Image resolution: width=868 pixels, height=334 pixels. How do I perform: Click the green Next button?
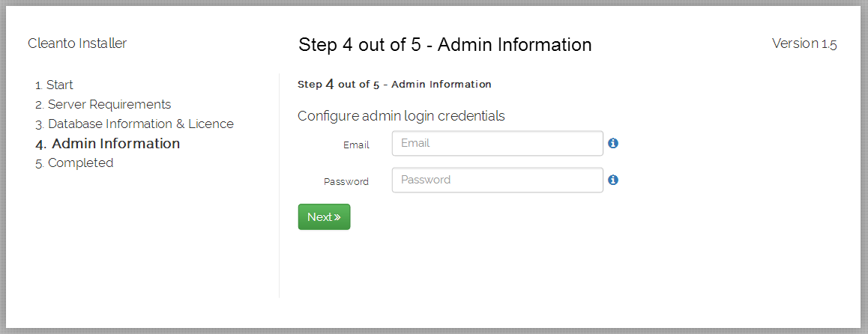pos(324,216)
